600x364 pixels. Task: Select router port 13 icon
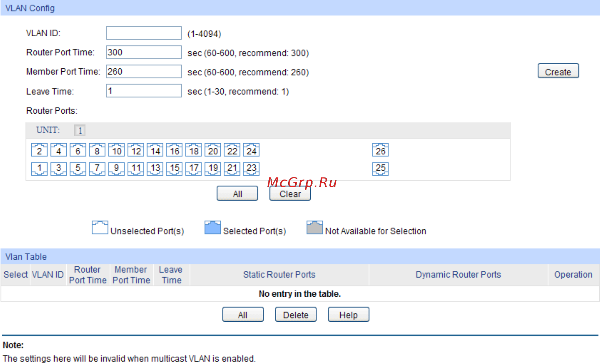[x=155, y=169]
